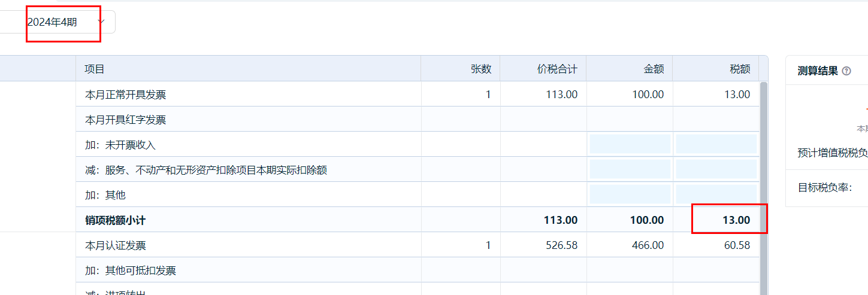Click the 目标税负率 label
This screenshot has height=295, width=868.
(x=824, y=188)
